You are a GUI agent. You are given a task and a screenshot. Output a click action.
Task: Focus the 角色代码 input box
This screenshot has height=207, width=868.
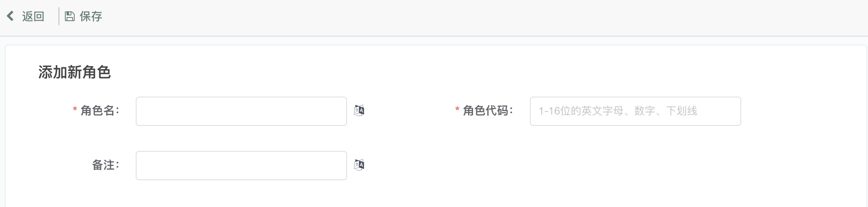tap(636, 111)
